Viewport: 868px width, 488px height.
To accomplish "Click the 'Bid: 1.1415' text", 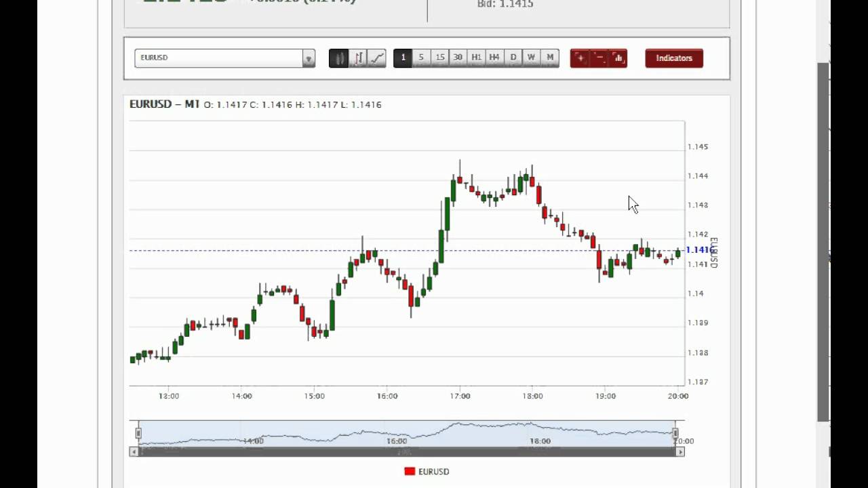I will 505,4.
